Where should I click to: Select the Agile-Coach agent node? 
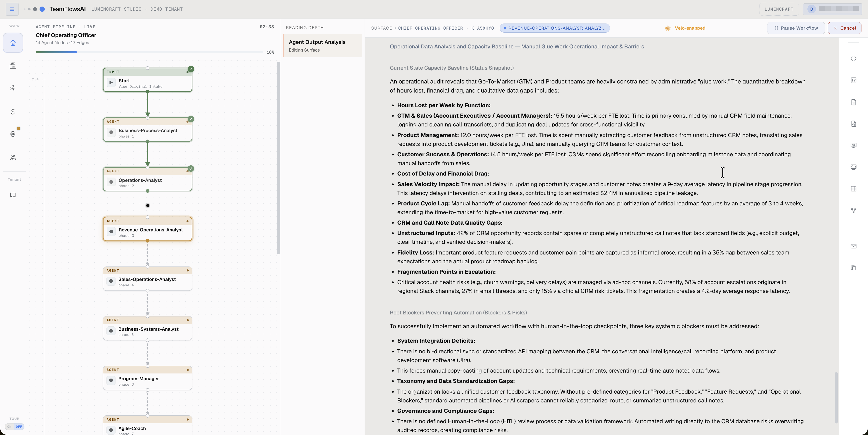148,425
